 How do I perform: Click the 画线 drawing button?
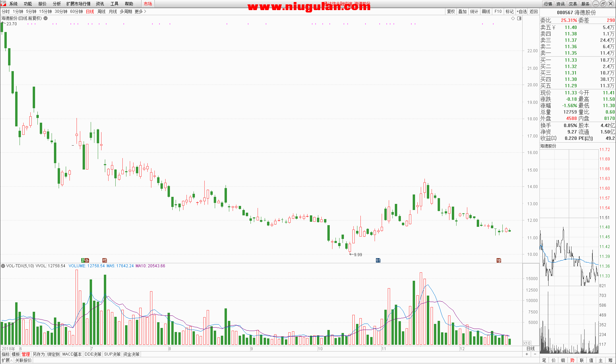(486, 11)
